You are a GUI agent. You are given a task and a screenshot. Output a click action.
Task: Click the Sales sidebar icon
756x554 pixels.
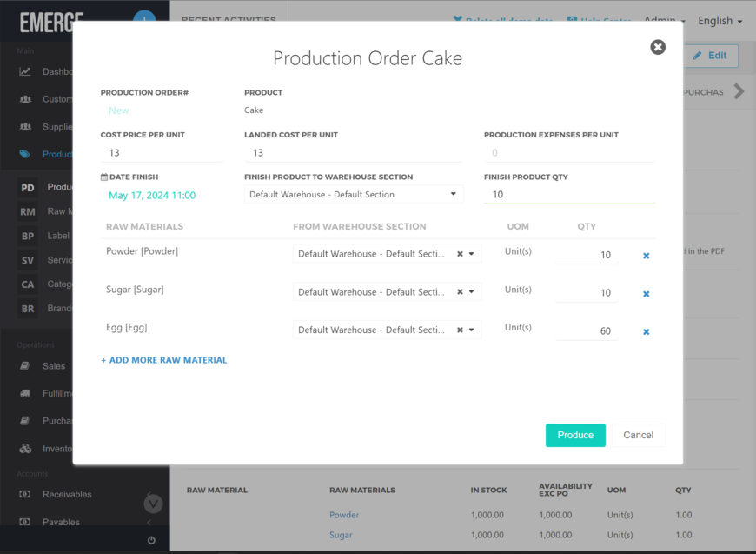[x=25, y=366]
